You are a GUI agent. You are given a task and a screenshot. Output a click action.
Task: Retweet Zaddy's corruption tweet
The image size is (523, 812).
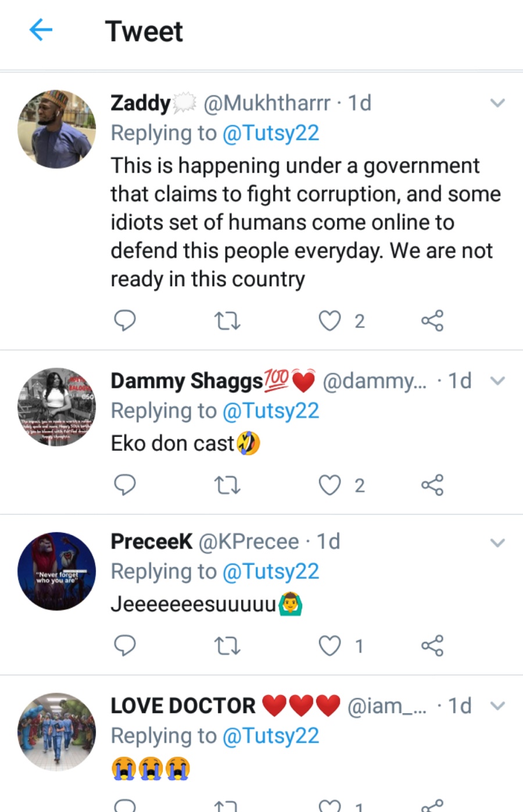coord(227,320)
